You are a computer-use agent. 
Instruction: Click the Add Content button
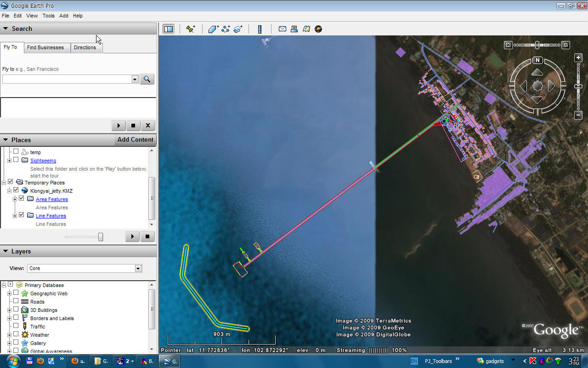click(x=135, y=139)
